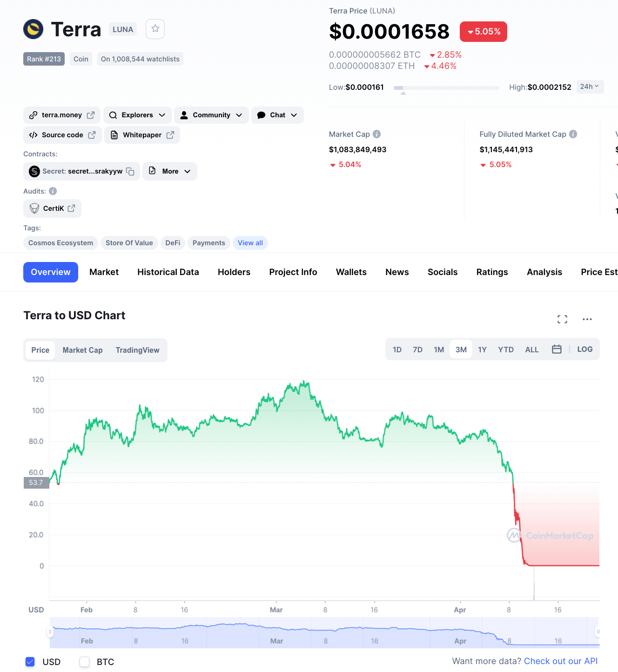Open Market Cap info tooltip
Screen dimensions: 618x672
point(377,134)
